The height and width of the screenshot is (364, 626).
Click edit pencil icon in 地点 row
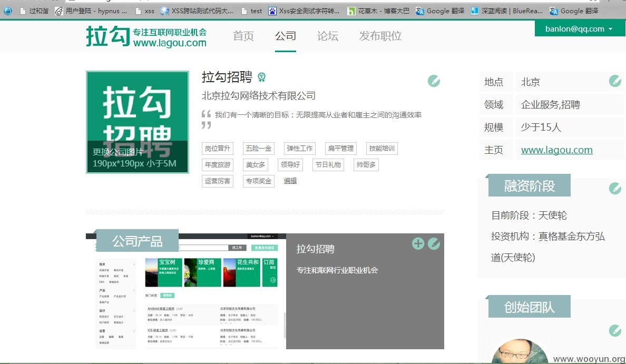[615, 81]
